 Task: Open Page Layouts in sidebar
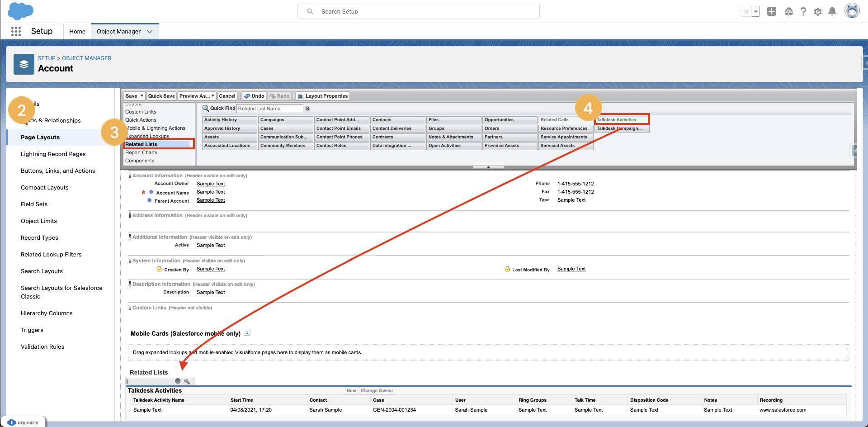coord(40,138)
